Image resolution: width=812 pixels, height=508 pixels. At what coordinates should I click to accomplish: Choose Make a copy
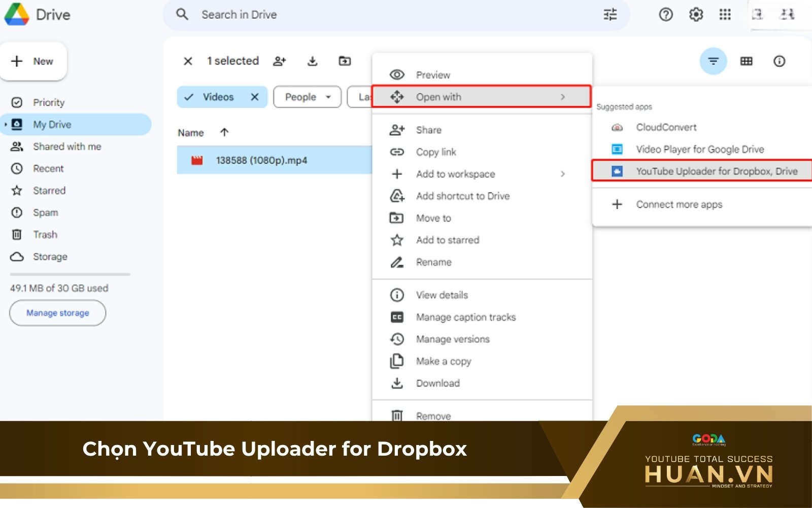pos(482,361)
